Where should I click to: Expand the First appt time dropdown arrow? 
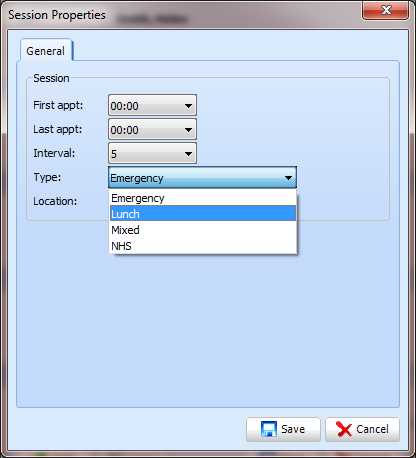pos(188,106)
